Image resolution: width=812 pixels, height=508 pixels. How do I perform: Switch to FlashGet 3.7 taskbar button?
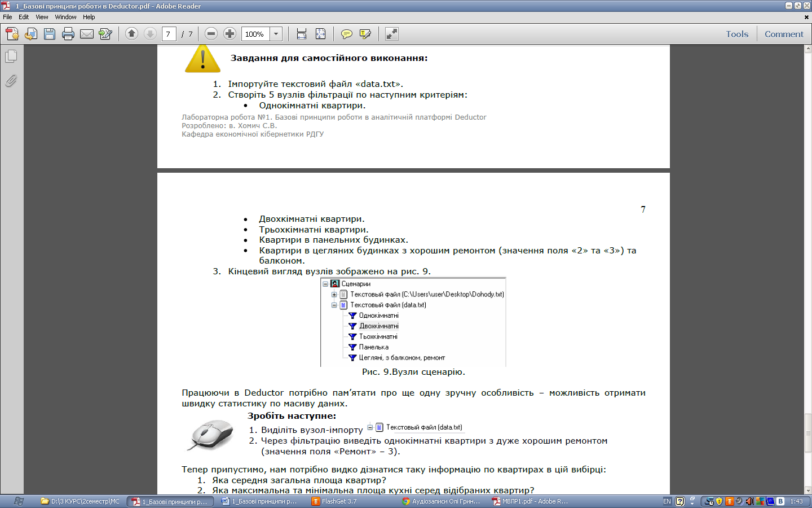coord(350,501)
